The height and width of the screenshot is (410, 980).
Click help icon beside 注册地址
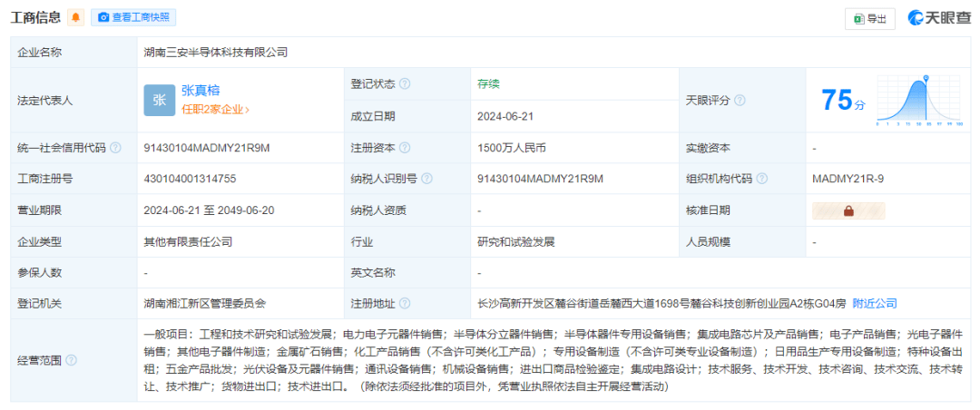pyautogui.click(x=405, y=304)
